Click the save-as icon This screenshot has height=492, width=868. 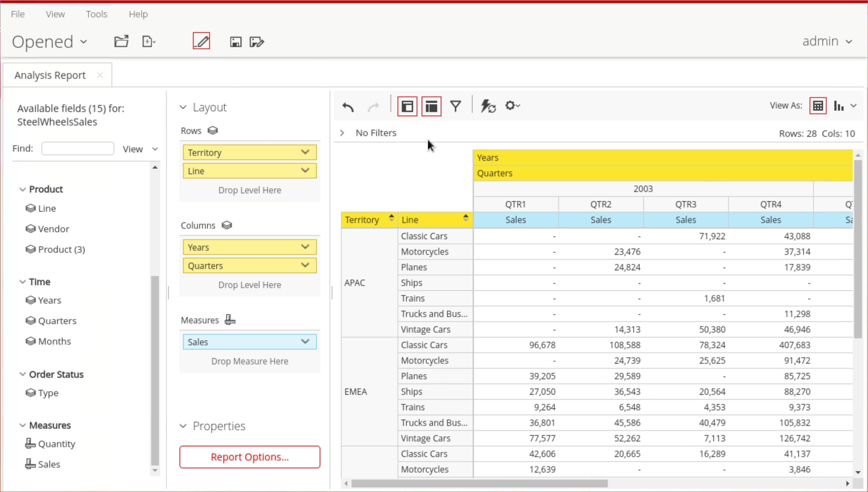coord(257,42)
